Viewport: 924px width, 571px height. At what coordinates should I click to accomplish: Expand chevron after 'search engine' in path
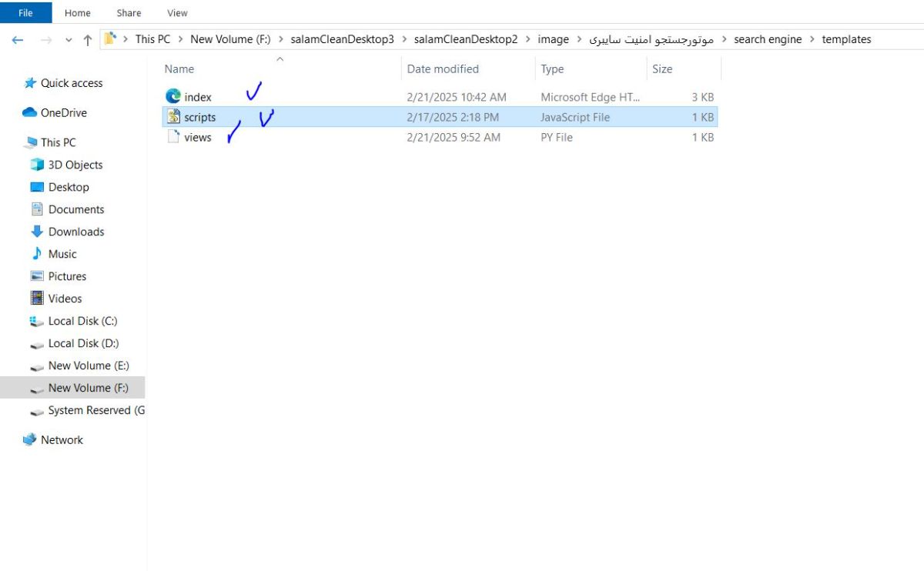[812, 39]
